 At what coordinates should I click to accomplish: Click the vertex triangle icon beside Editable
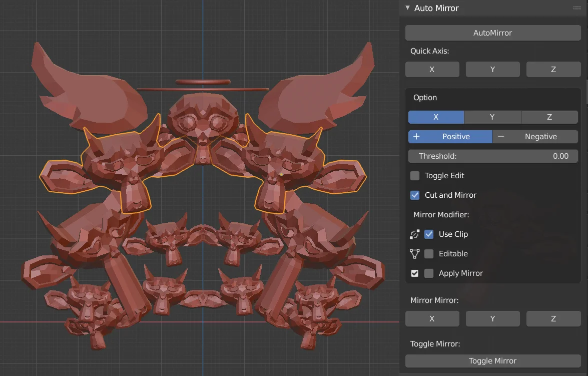coord(414,253)
